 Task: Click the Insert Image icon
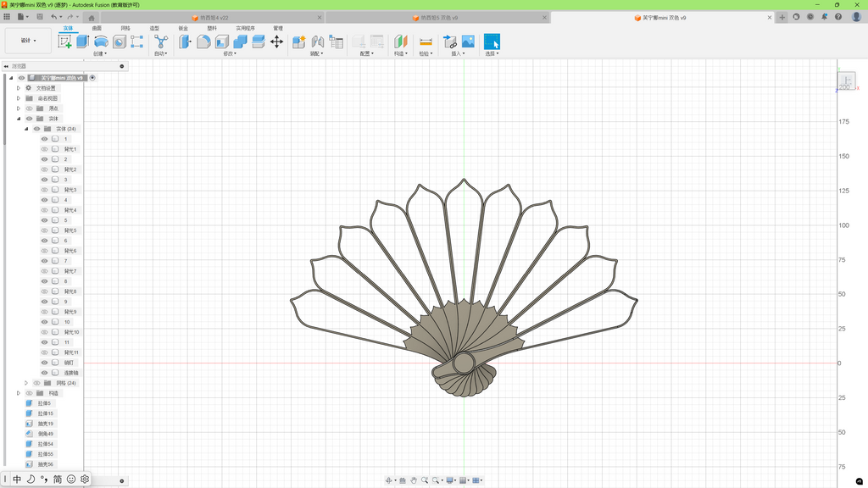[468, 42]
